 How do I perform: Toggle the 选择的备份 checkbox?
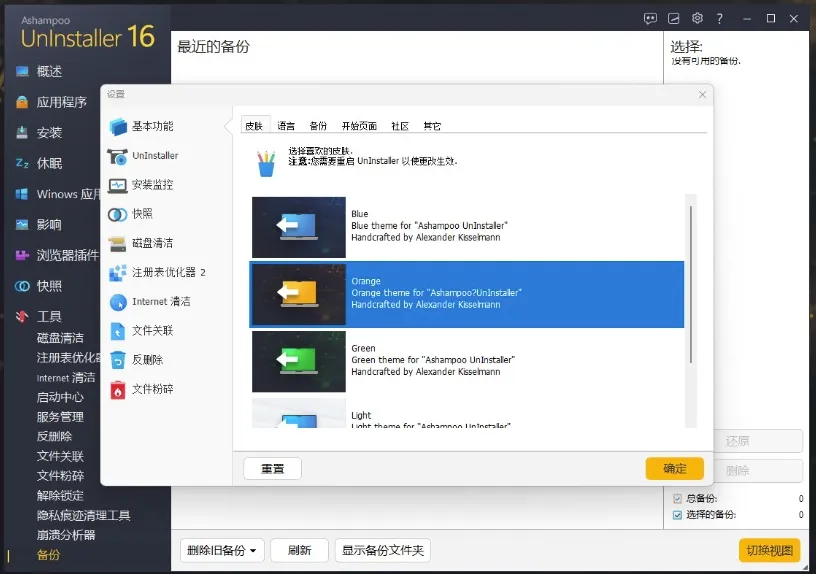(677, 515)
